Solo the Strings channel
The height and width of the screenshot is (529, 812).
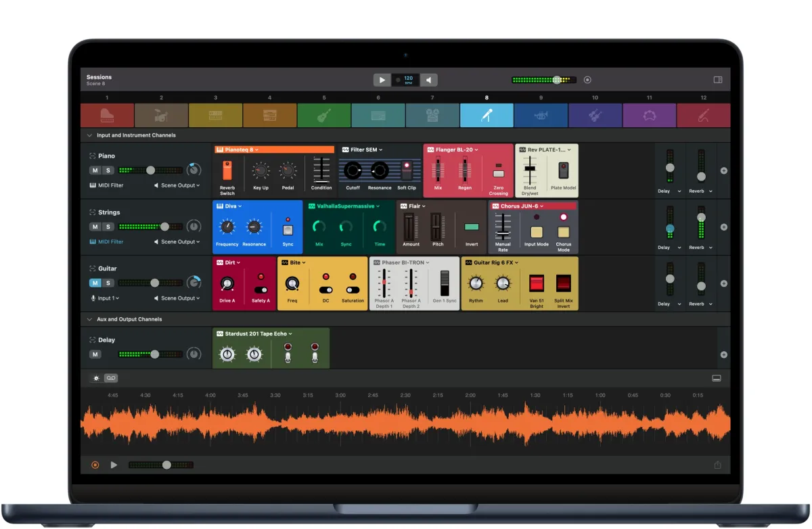pos(108,227)
